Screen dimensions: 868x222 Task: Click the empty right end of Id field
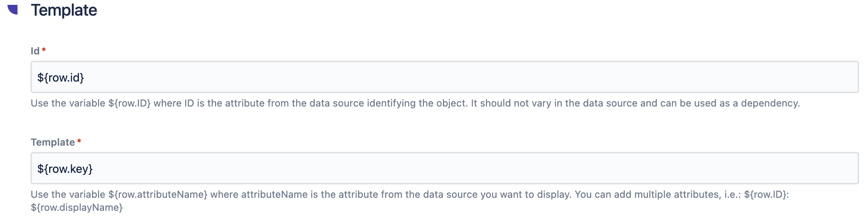pyautogui.click(x=820, y=77)
